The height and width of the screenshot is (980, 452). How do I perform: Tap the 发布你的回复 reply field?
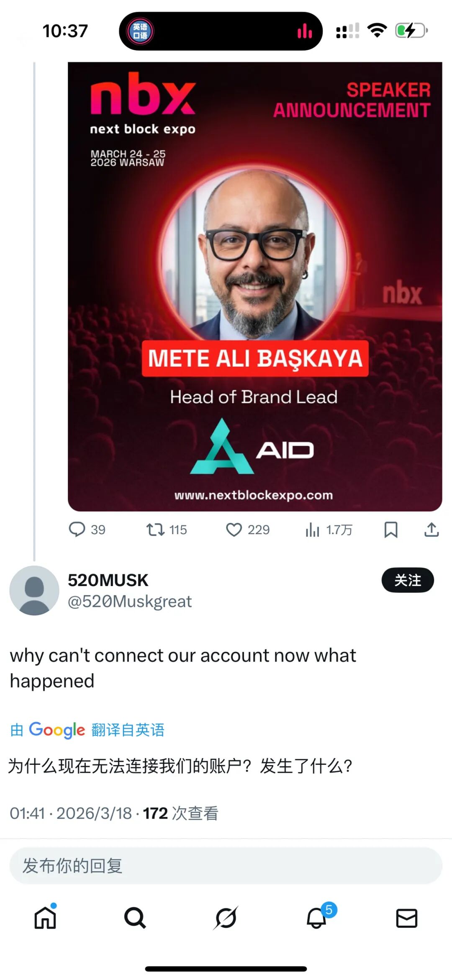pos(226,866)
